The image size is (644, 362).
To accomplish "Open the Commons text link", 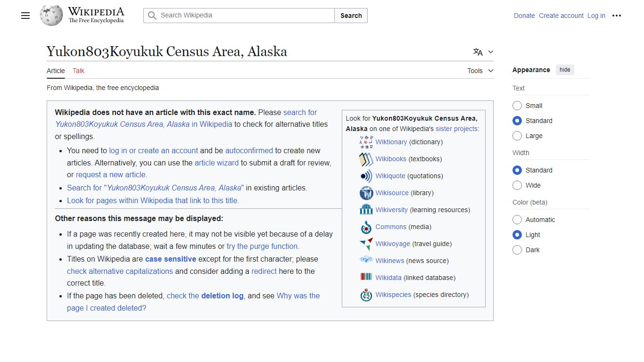I will click(391, 227).
